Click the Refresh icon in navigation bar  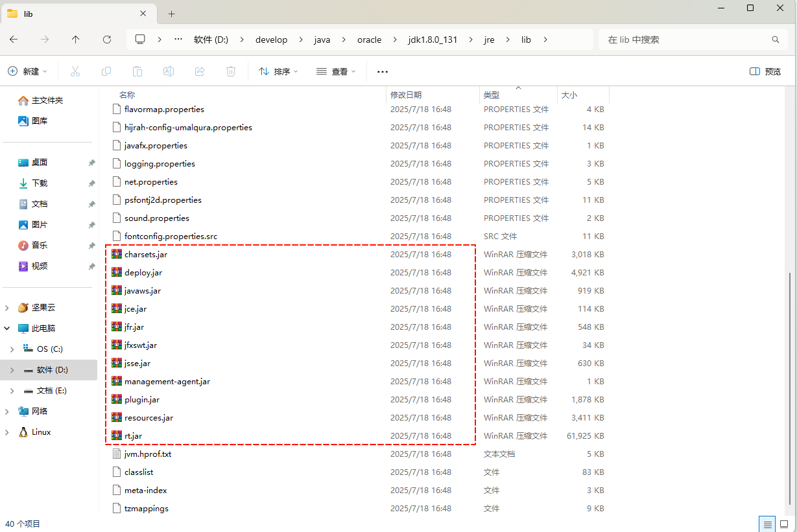(107, 40)
